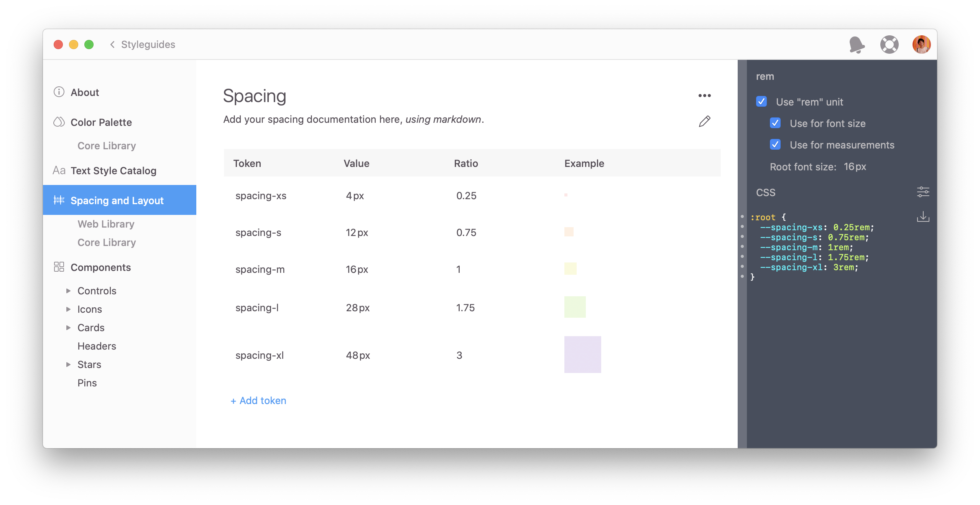Viewport: 980px width, 505px height.
Task: Uncheck the Use "rem" unit checkbox
Action: click(761, 102)
